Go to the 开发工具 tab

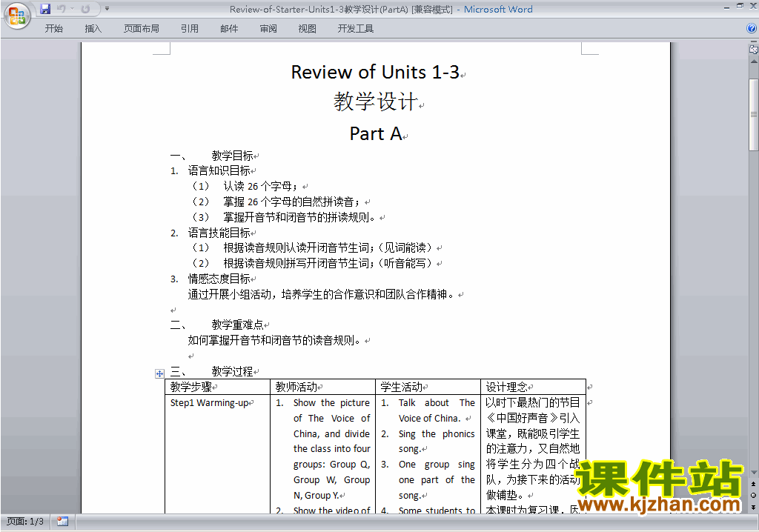(355, 29)
